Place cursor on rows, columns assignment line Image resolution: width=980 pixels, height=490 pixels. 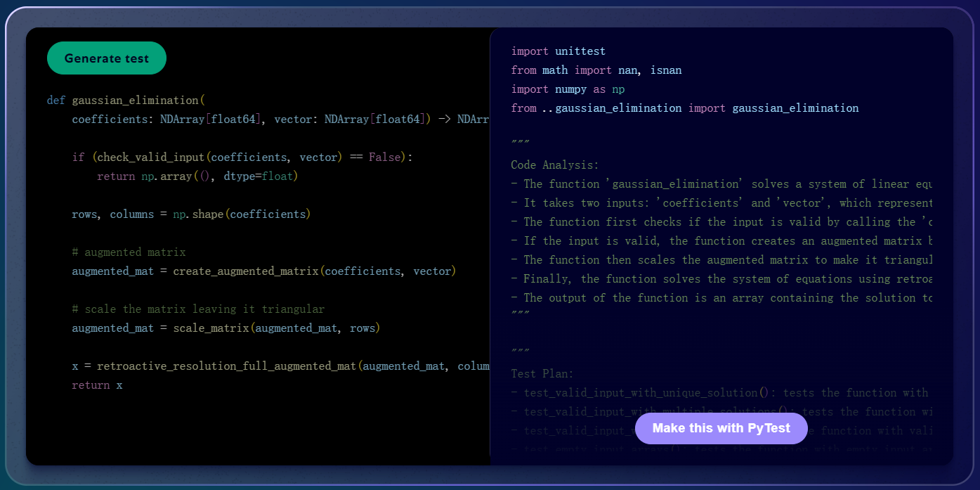[x=190, y=214]
